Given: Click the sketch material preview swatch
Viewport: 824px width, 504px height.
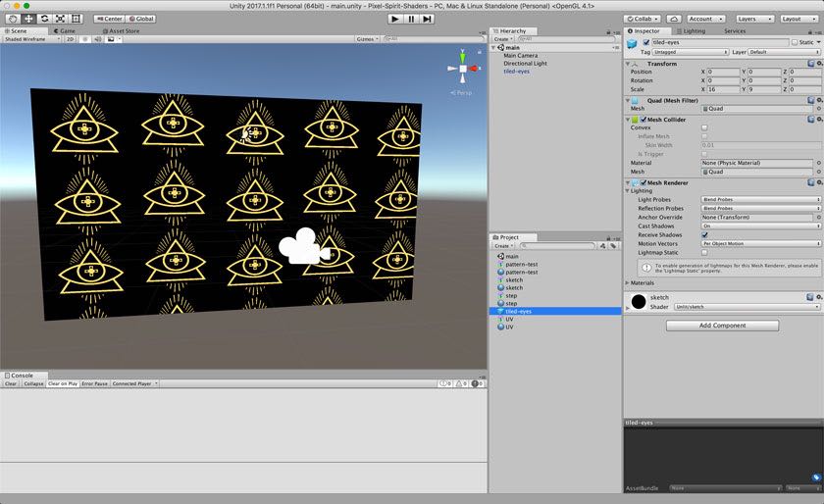Looking at the screenshot, I should click(x=639, y=301).
